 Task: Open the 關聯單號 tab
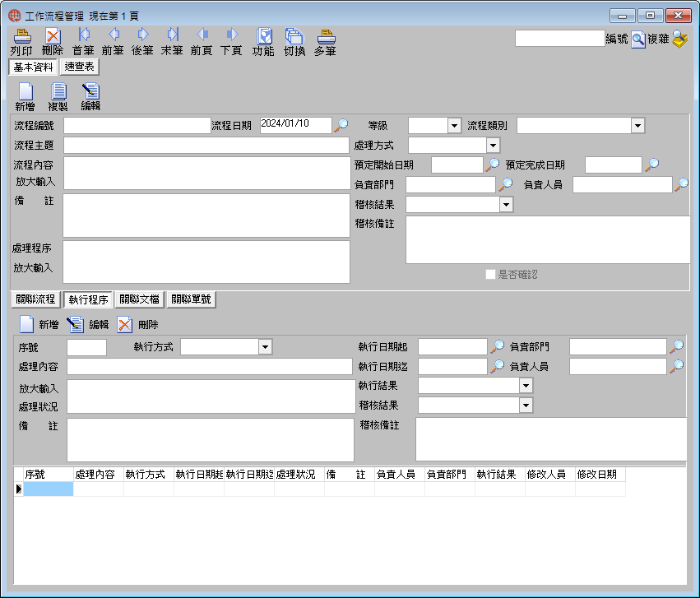click(191, 299)
